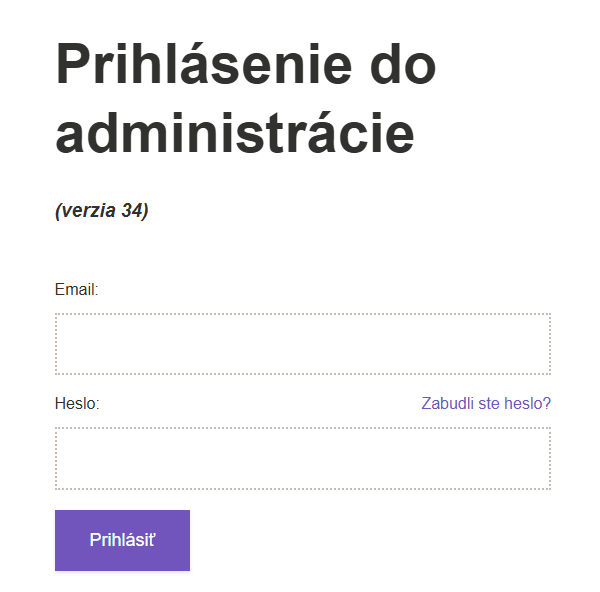Follow the forgotten password link
Image resolution: width=600 pixels, height=592 pixels.
point(486,404)
